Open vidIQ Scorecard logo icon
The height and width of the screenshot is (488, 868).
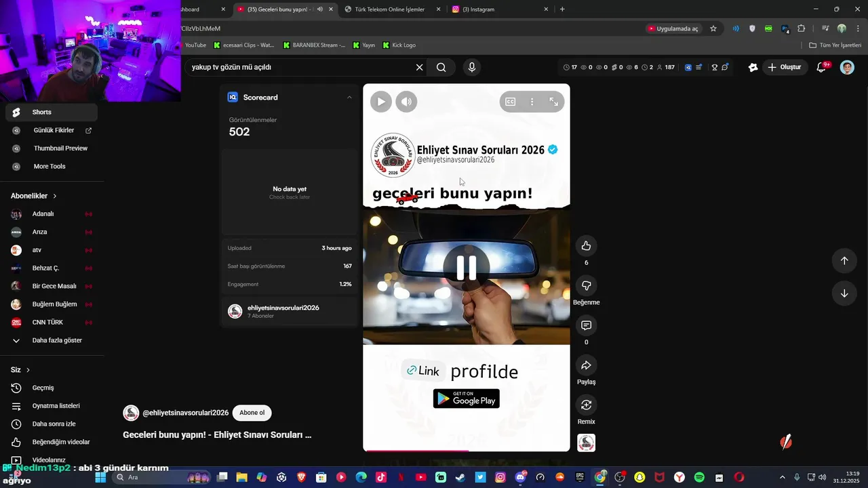click(x=233, y=97)
